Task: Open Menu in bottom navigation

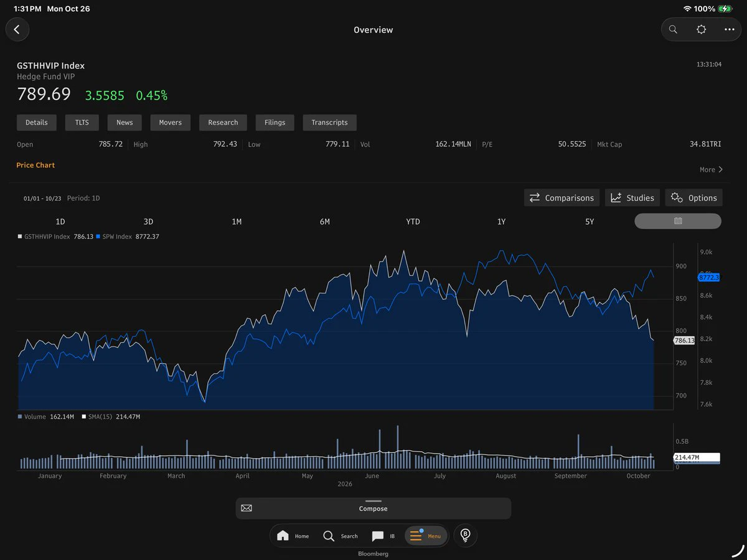Action: [426, 536]
